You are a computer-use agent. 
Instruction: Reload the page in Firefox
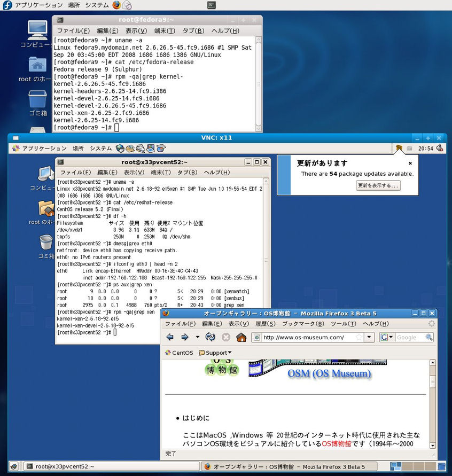[211, 337]
